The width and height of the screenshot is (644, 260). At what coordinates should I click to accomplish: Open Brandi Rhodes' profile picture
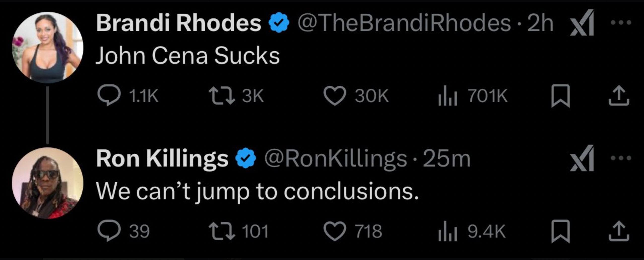point(47,47)
